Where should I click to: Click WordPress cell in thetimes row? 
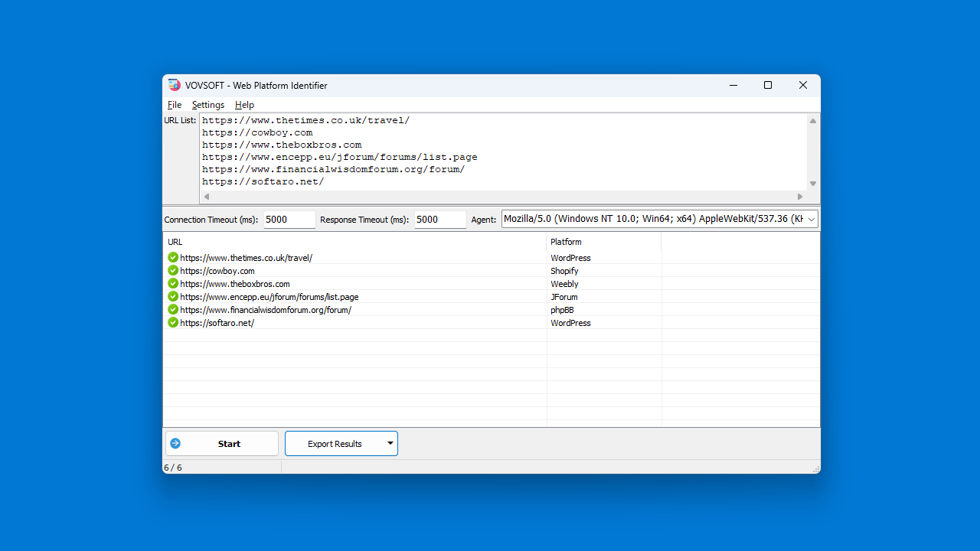570,258
